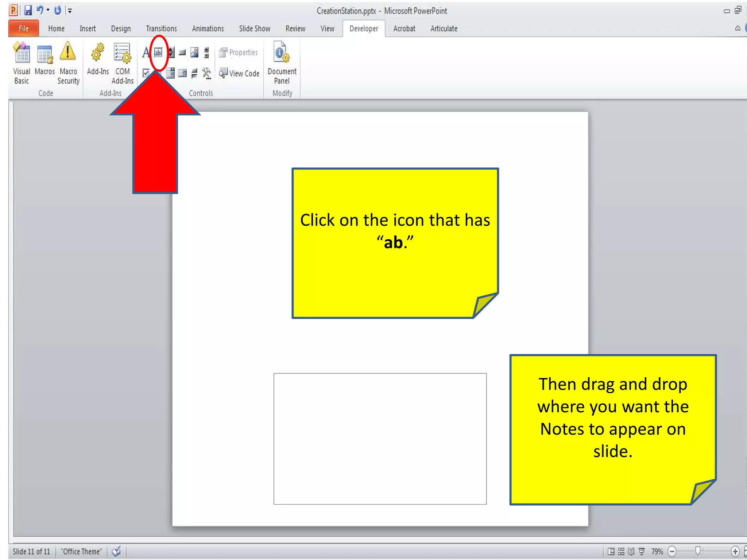Start Slide Show from status bar
Screen dimensions: 747x560
[642, 551]
